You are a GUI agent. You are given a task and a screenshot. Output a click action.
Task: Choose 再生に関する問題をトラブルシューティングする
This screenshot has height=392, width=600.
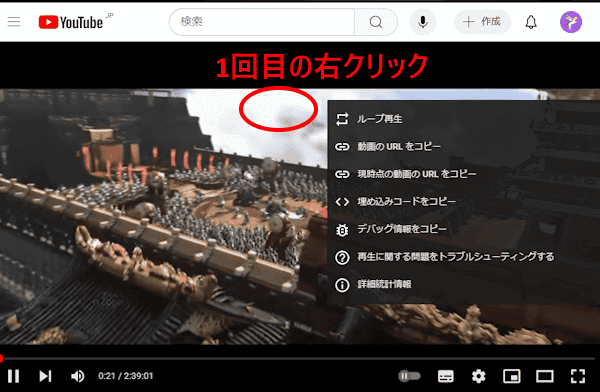coord(463,257)
